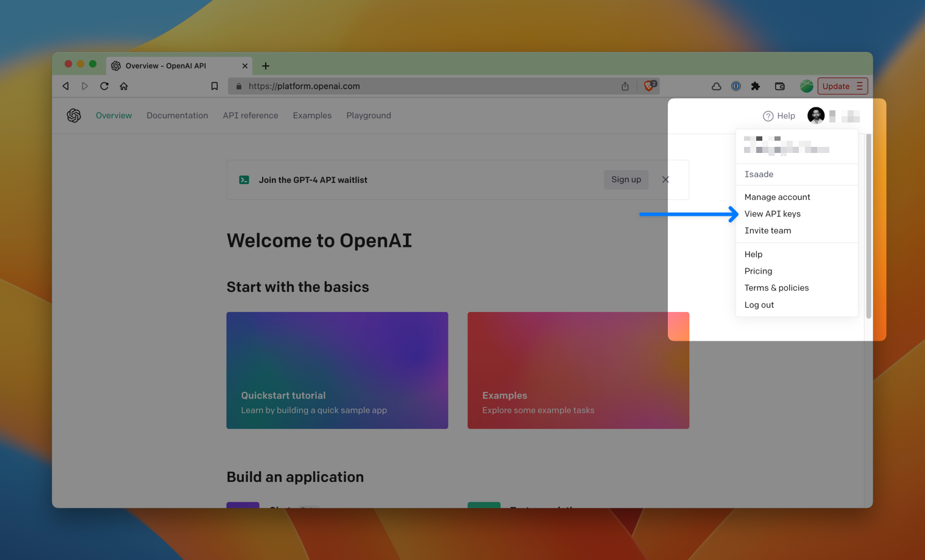Image resolution: width=925 pixels, height=560 pixels.
Task: Dismiss the GPT-4 waitlist banner
Action: point(665,180)
